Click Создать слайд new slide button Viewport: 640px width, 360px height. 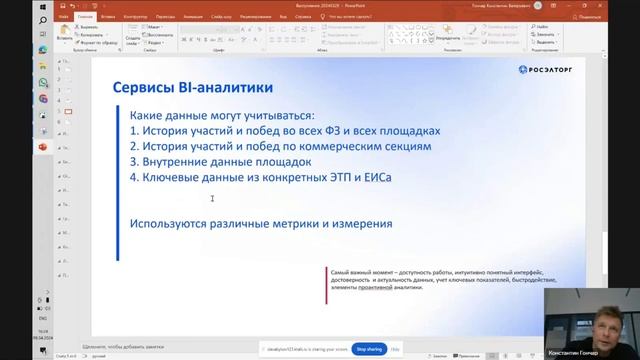point(132,36)
